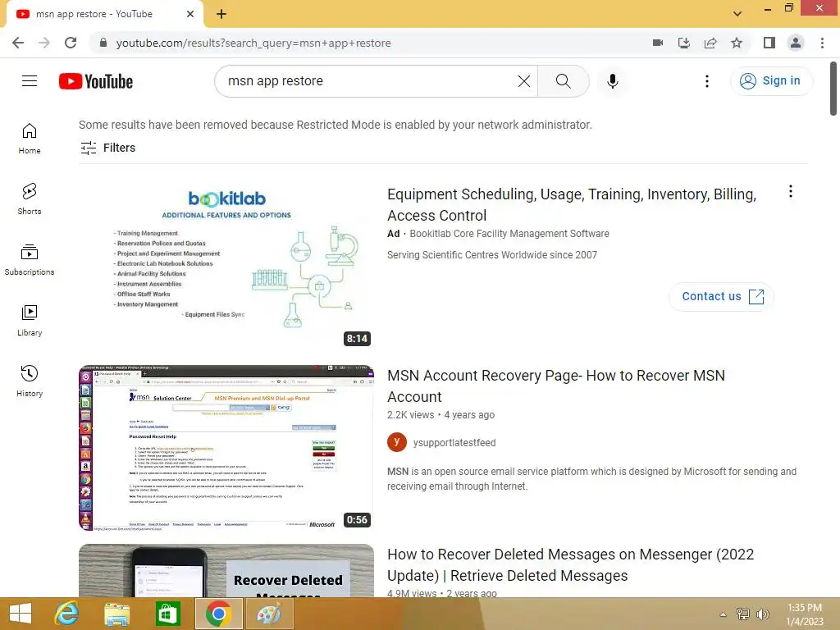Open the Bookitlab ad thumbnail
The height and width of the screenshot is (630, 840).
pos(226,266)
